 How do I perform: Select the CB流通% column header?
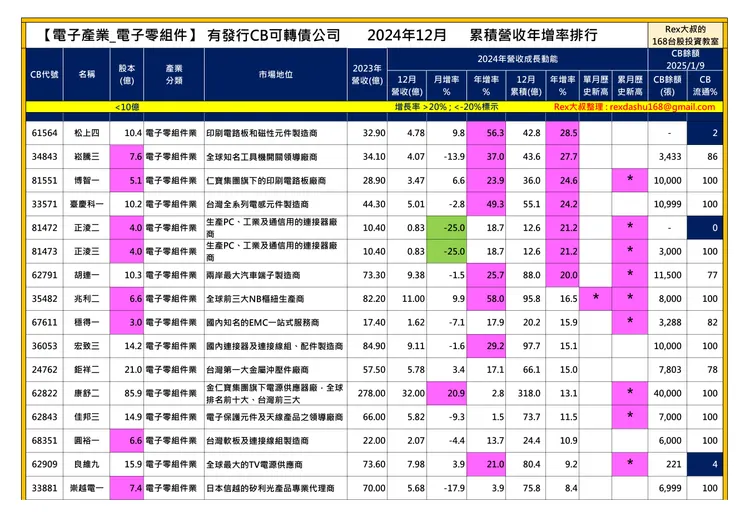click(705, 85)
